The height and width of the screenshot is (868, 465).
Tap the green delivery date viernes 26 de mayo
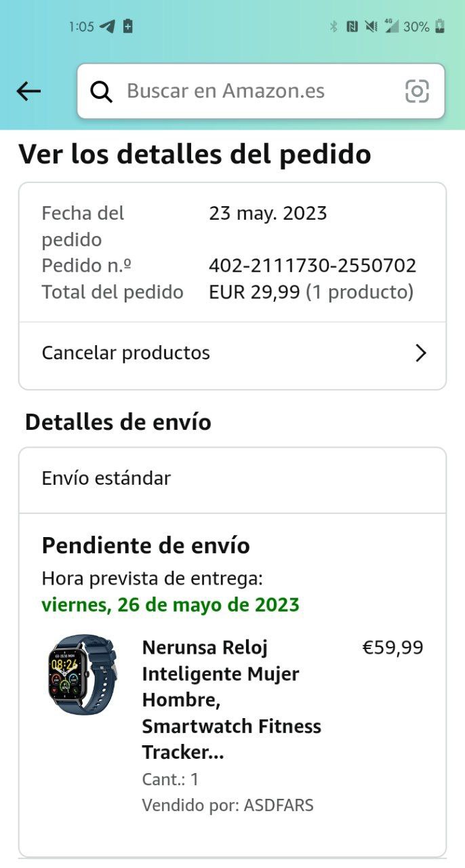(170, 604)
